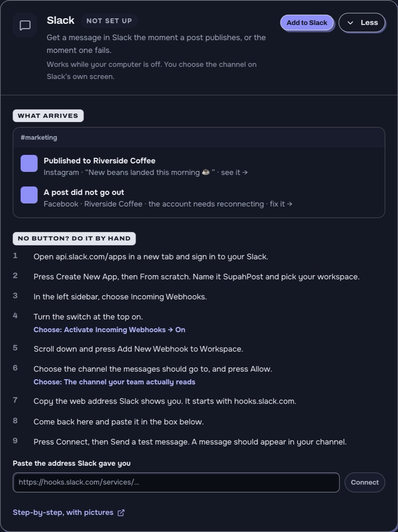The image size is (398, 532).
Task: Click the purple avatar beside Published to Riverside Coffee
Action: [29, 163]
